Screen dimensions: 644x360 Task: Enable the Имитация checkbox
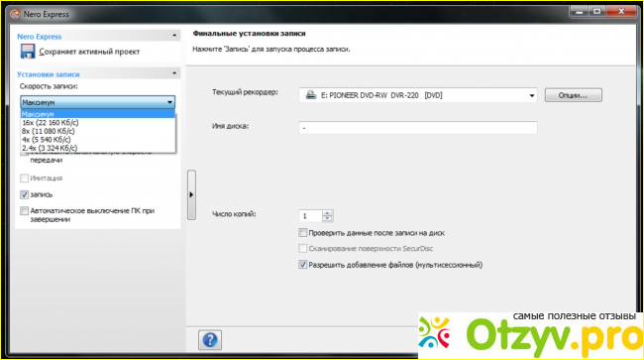tap(24, 178)
